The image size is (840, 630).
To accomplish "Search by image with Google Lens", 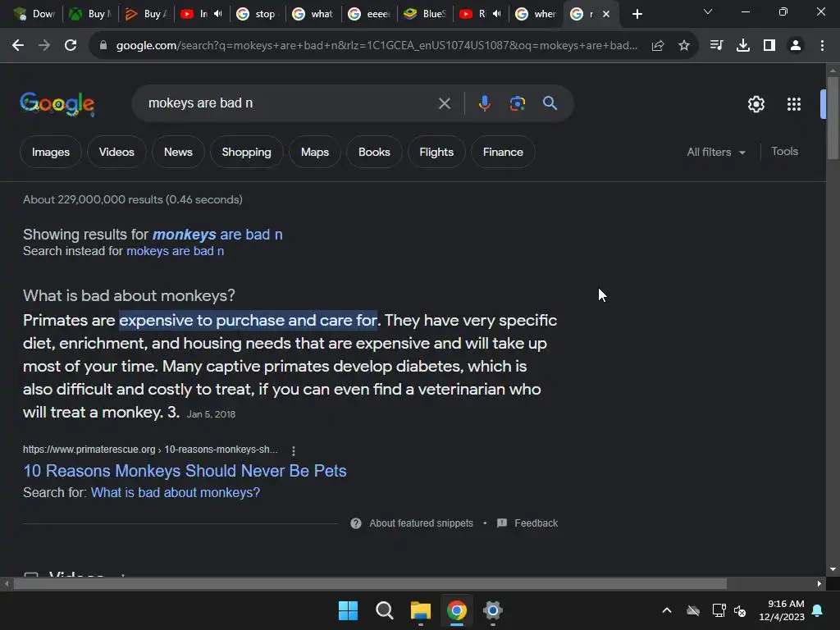I will pos(517,103).
